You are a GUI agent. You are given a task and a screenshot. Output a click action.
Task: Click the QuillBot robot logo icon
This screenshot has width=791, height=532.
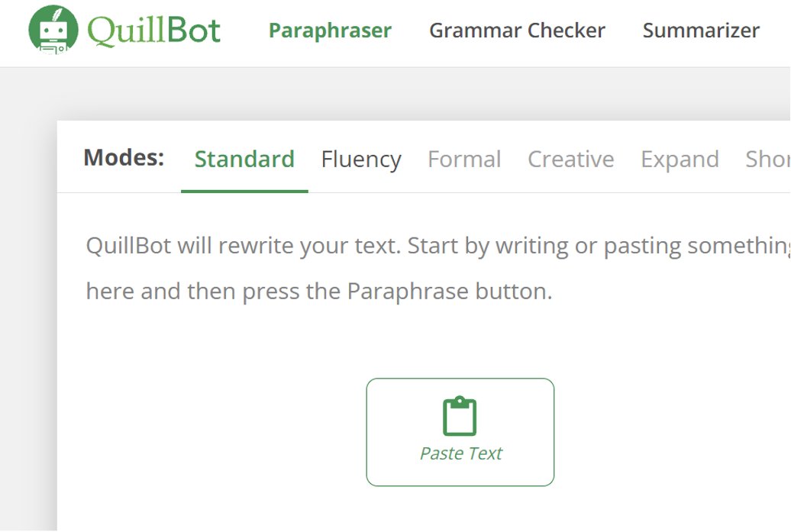[x=53, y=29]
